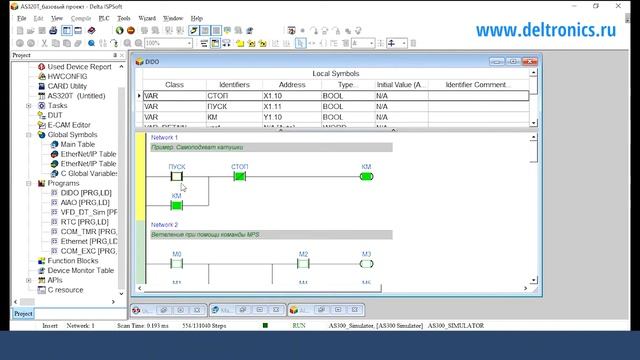The height and width of the screenshot is (360, 640).
Task: Click the M3 coil in Network 2
Action: click(x=366, y=264)
